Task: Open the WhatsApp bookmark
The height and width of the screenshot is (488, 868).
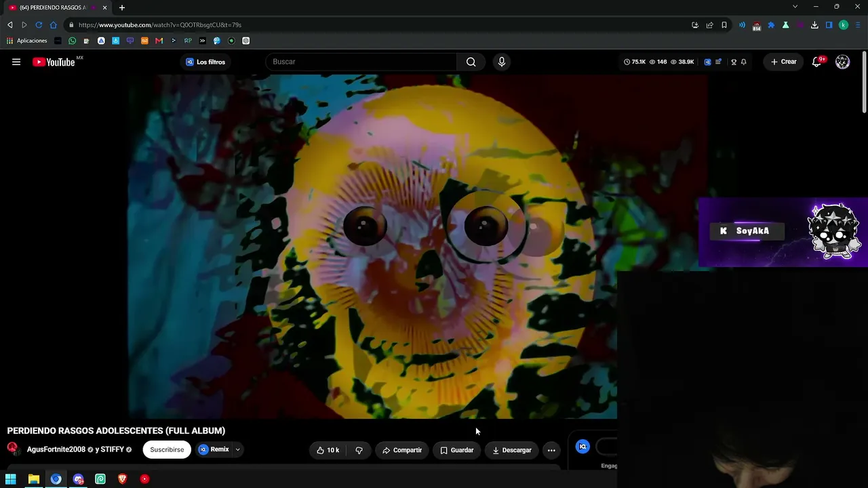Action: (x=72, y=41)
